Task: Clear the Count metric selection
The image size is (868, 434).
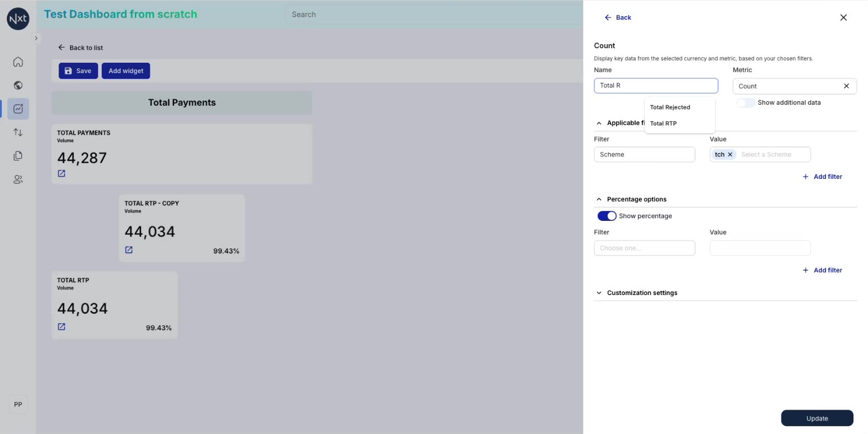Action: coord(846,86)
